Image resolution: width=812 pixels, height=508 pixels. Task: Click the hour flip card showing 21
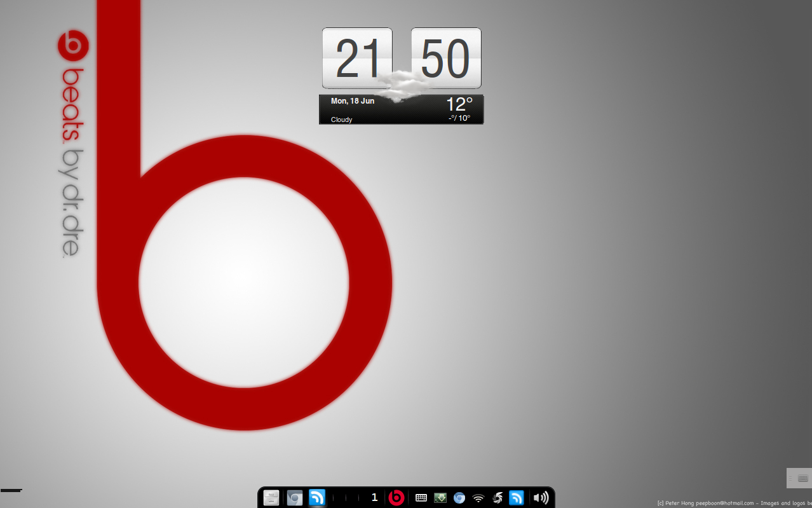[x=357, y=58]
